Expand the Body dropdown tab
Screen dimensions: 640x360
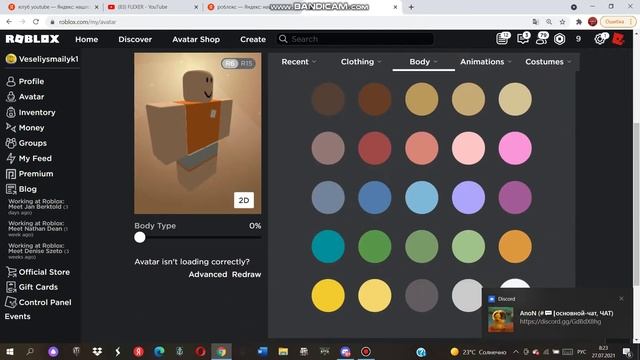tap(423, 62)
